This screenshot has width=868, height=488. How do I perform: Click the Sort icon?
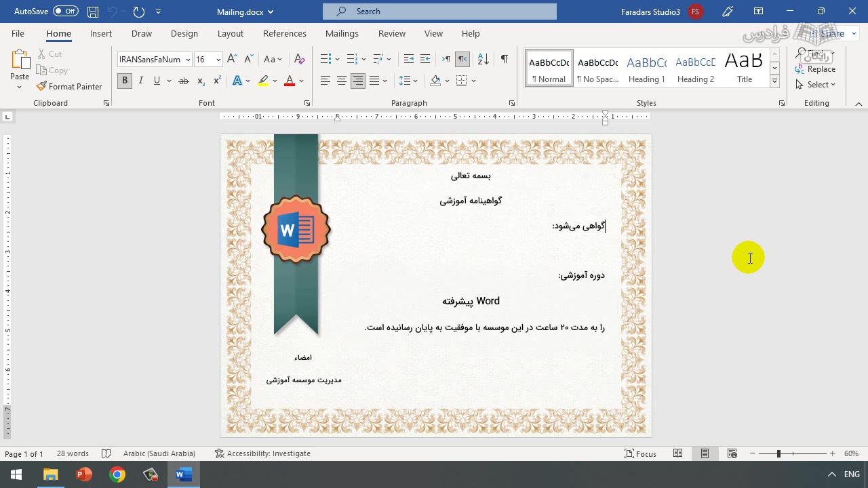click(x=484, y=60)
